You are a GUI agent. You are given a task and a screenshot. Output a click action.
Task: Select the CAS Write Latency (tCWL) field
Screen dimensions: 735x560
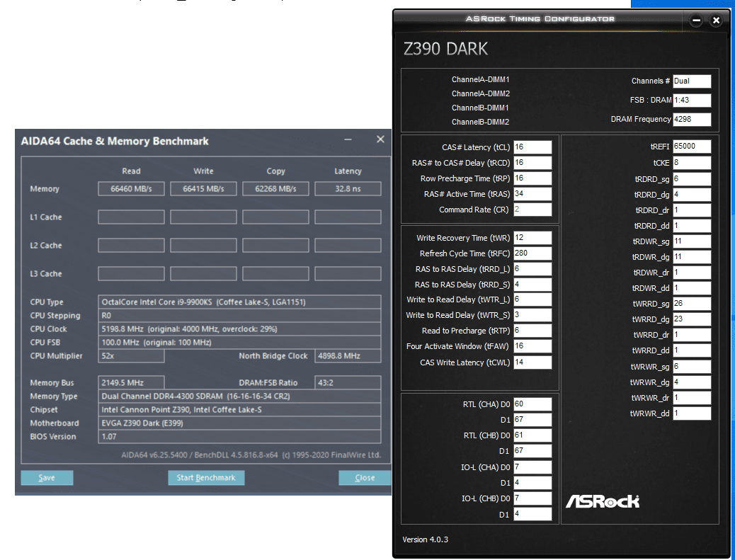pos(532,362)
